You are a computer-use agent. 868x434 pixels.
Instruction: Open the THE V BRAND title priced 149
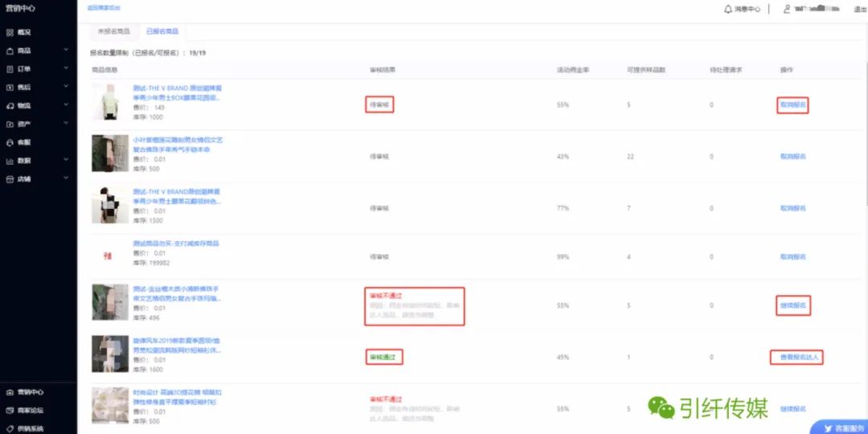click(x=177, y=93)
